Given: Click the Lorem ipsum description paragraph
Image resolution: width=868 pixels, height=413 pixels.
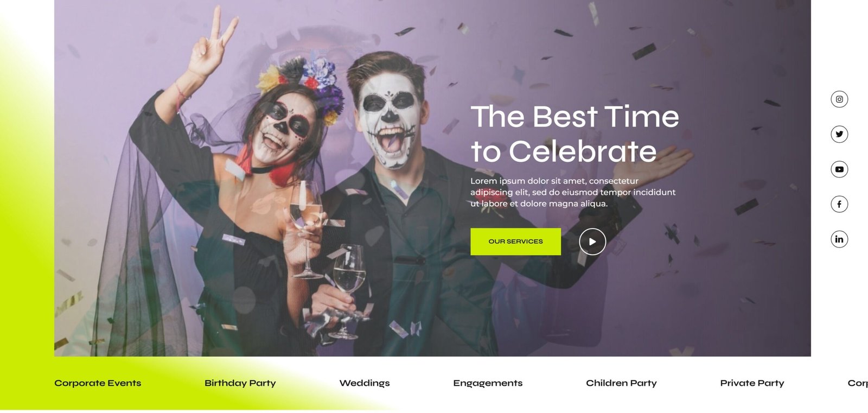Looking at the screenshot, I should tap(573, 192).
